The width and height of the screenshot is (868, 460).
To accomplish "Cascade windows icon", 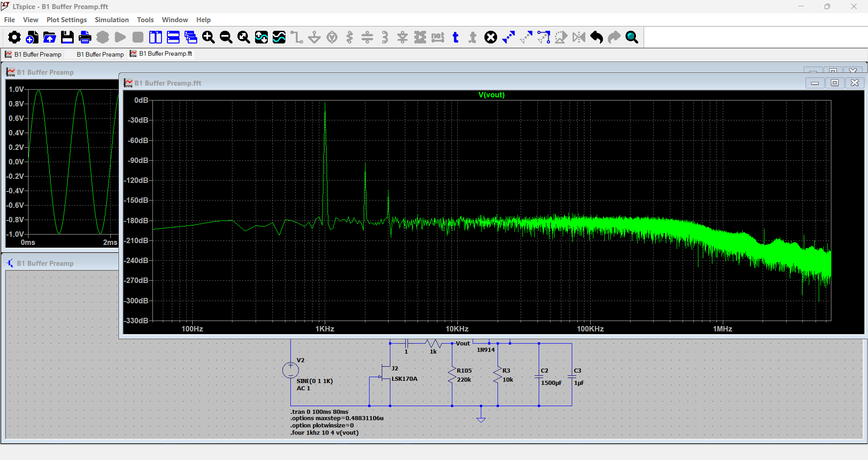I will [x=191, y=37].
